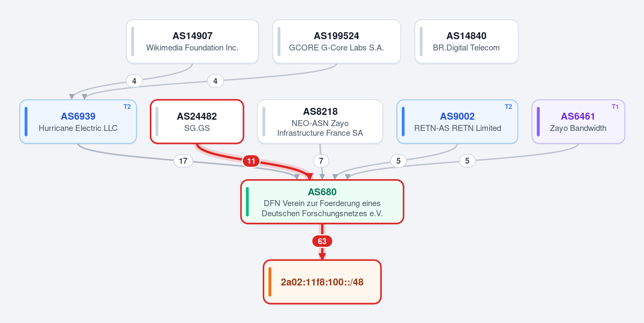Select the AS14907 Wikimedia Foundation node

tap(192, 41)
